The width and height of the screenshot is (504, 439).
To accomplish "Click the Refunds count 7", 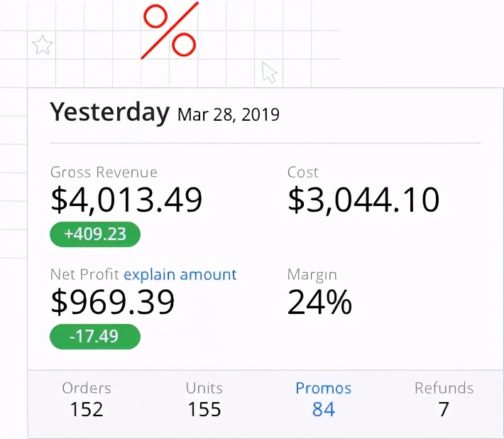I will 444,409.
